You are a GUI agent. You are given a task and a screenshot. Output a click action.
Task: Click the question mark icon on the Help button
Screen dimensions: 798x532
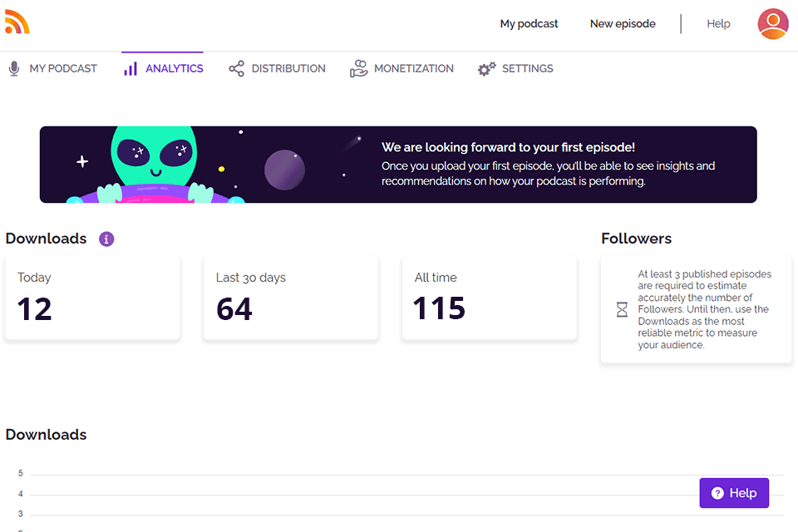tap(717, 493)
